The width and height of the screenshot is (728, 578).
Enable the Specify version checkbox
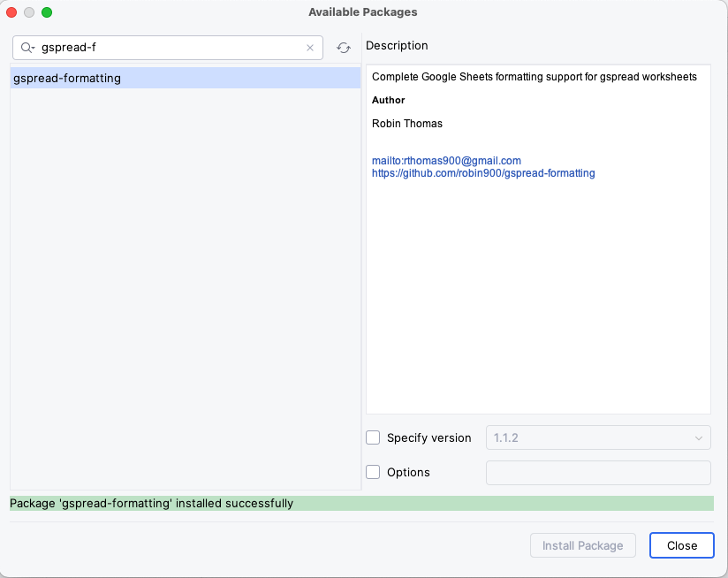click(x=373, y=437)
